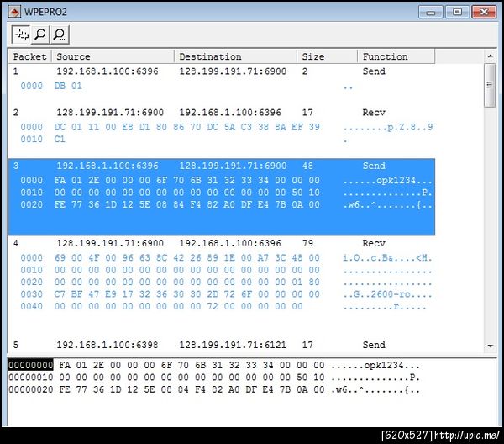Click the Find Next magnifier icon with dots

[60, 34]
